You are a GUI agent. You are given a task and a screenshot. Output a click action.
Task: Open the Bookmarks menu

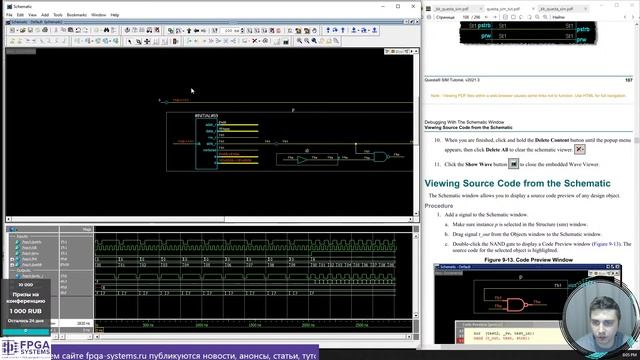coord(77,15)
